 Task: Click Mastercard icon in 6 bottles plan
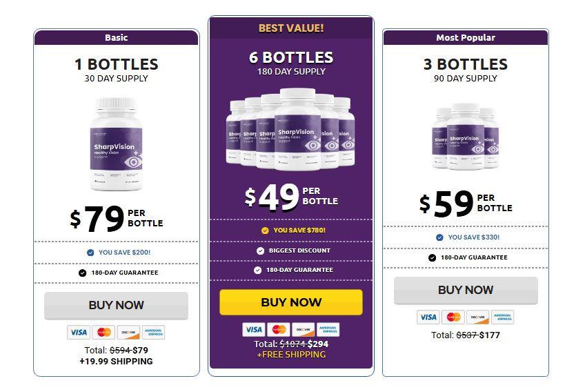(279, 329)
